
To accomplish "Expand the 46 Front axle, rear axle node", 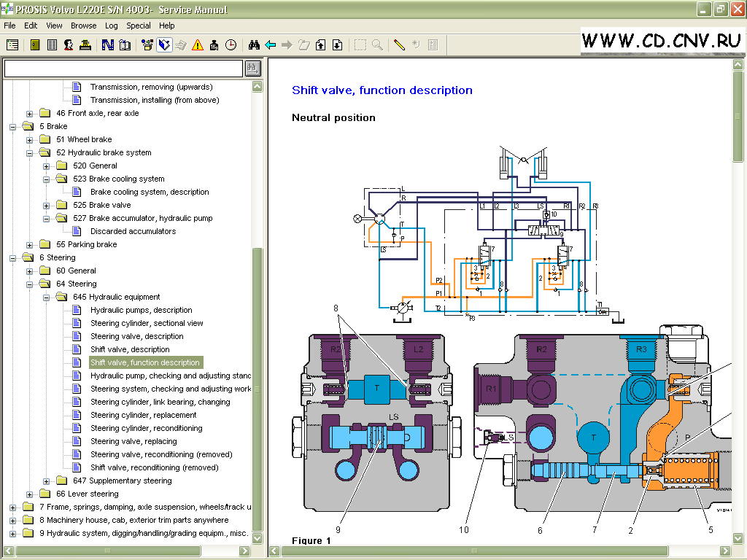I will tap(29, 114).
